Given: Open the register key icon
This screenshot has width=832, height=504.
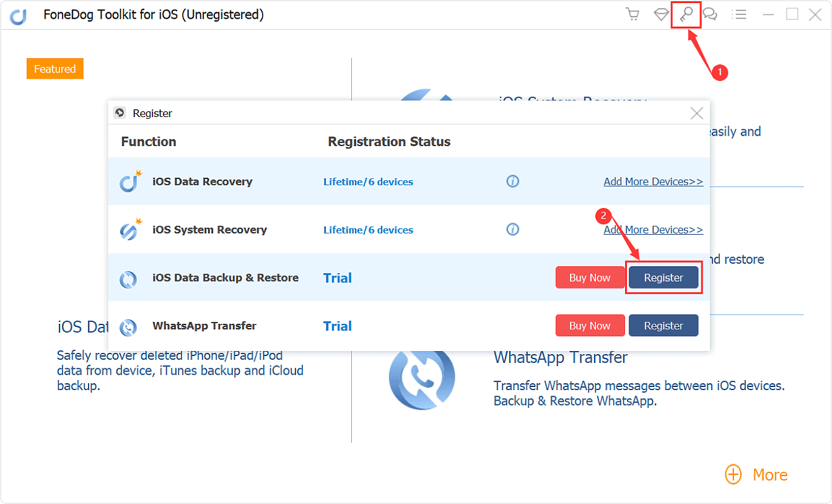Looking at the screenshot, I should (686, 15).
